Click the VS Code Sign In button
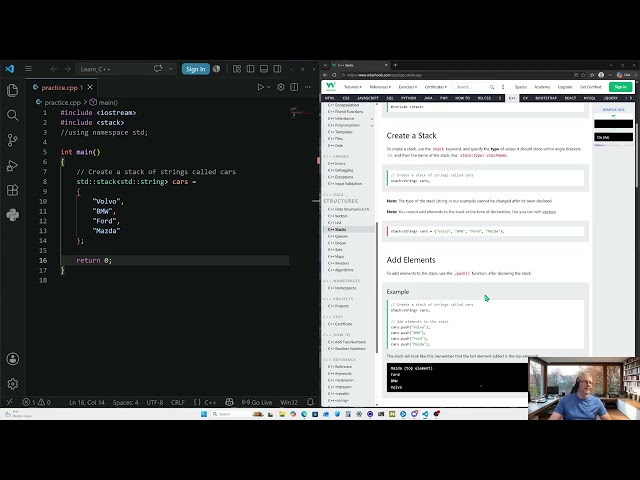The width and height of the screenshot is (640, 480). (x=196, y=69)
